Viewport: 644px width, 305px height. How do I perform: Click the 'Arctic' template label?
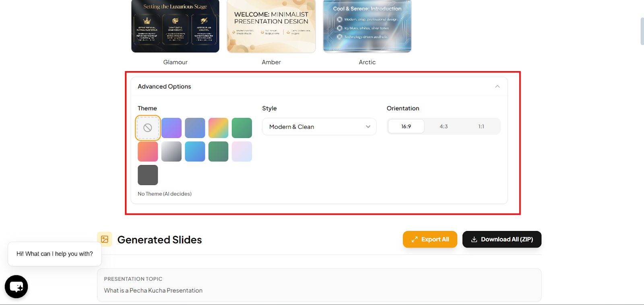click(x=367, y=62)
